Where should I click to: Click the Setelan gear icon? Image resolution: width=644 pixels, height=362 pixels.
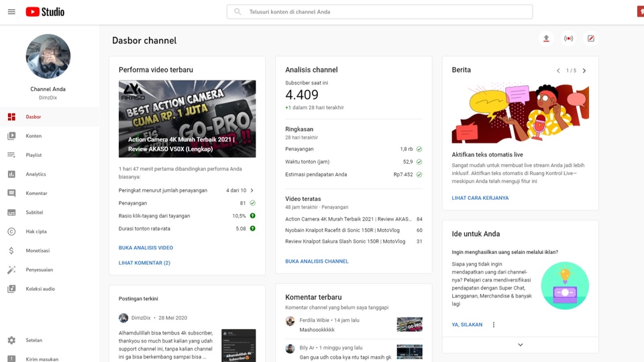point(11,341)
